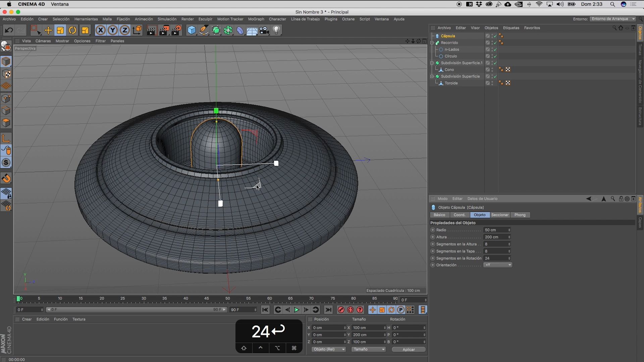This screenshot has height=362, width=644.
Task: Open Entorno de Arranque layout dropdown
Action: pos(612,19)
